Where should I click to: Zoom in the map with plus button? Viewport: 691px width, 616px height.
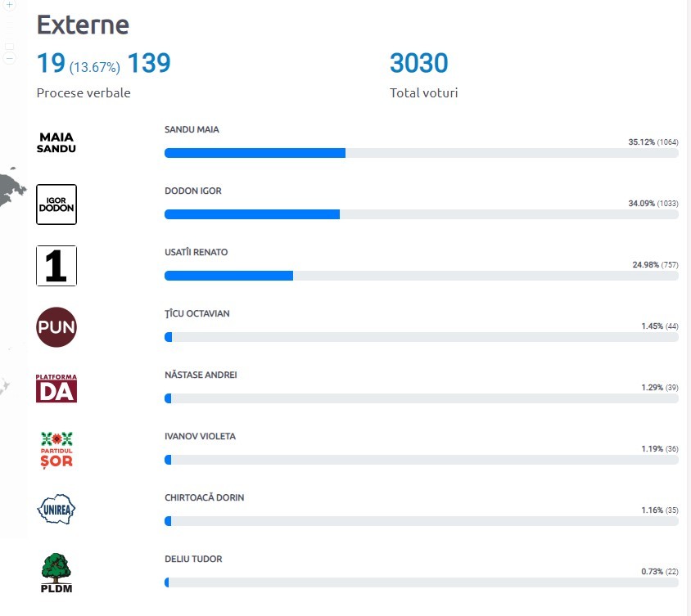(x=9, y=5)
